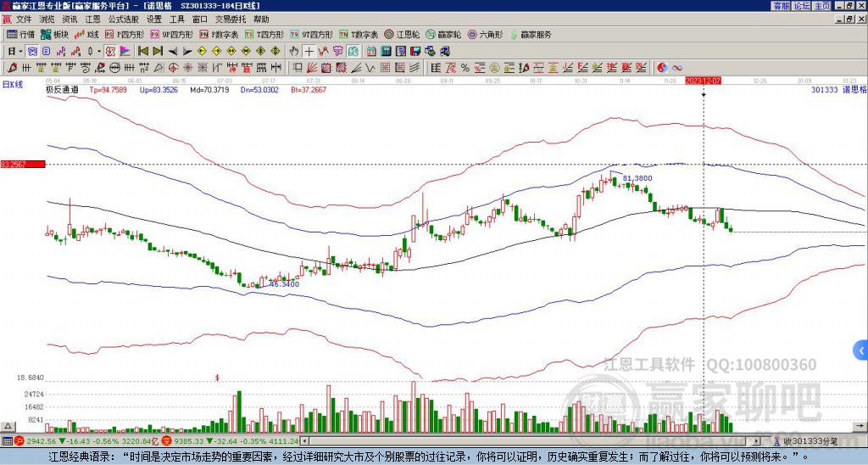The image size is (868, 465).
Task: Click the red zigzag line icon
Action: coord(323,52)
